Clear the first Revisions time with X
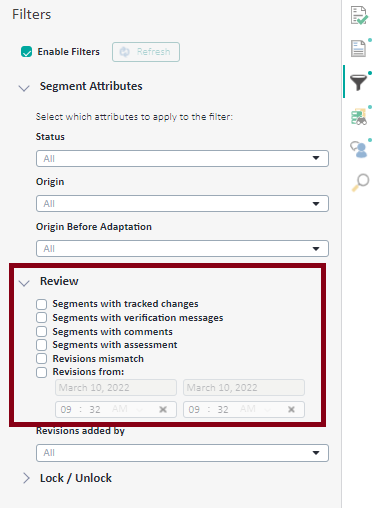The width and height of the screenshot is (375, 508). pyautogui.click(x=163, y=409)
